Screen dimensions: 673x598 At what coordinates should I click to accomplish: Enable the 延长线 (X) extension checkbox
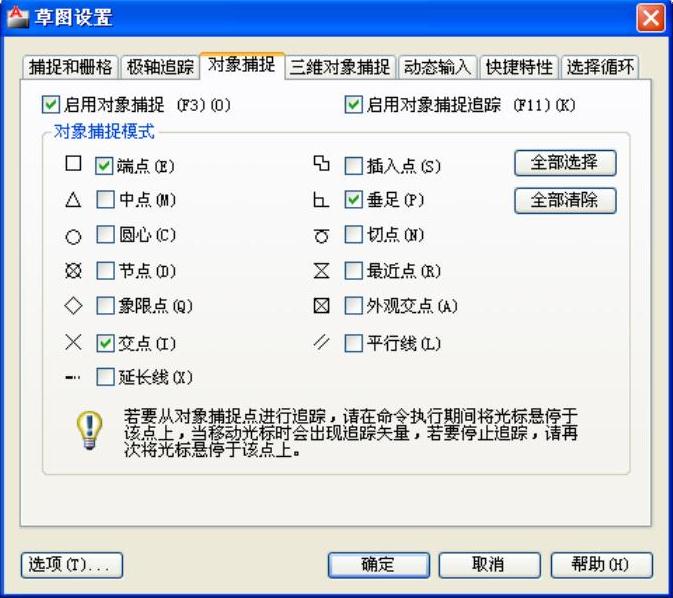105,377
